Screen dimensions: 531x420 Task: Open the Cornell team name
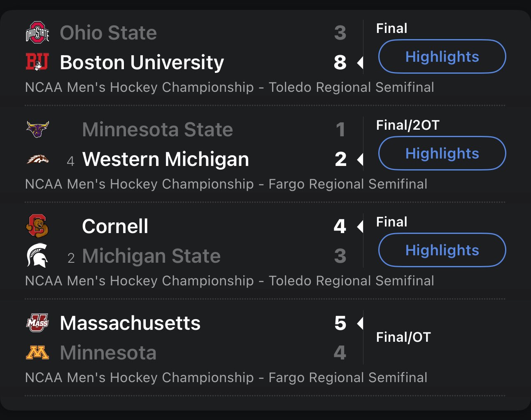point(115,226)
